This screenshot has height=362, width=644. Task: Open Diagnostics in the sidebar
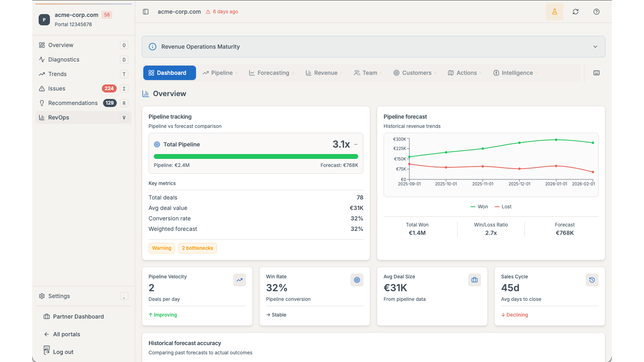coord(83,60)
